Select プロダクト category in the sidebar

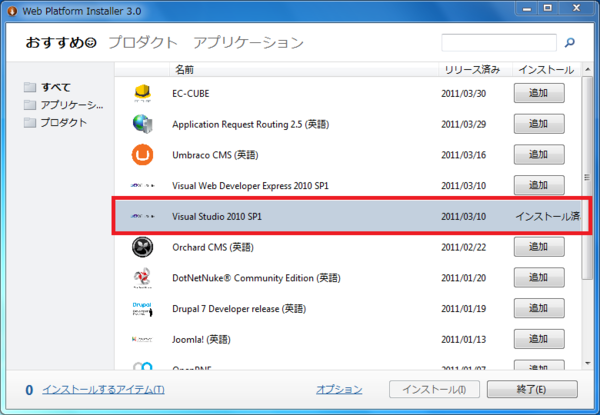64,122
